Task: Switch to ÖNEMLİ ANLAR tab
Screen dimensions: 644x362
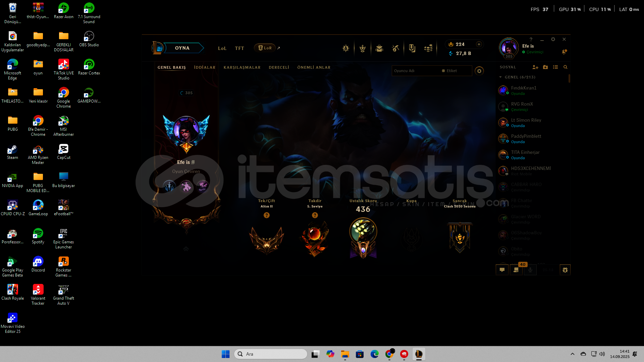Action: coord(314,67)
